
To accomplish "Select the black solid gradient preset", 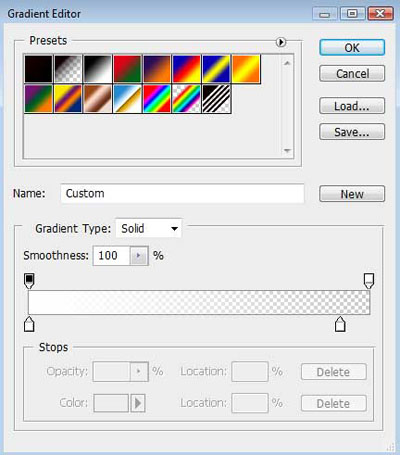I will (38, 69).
